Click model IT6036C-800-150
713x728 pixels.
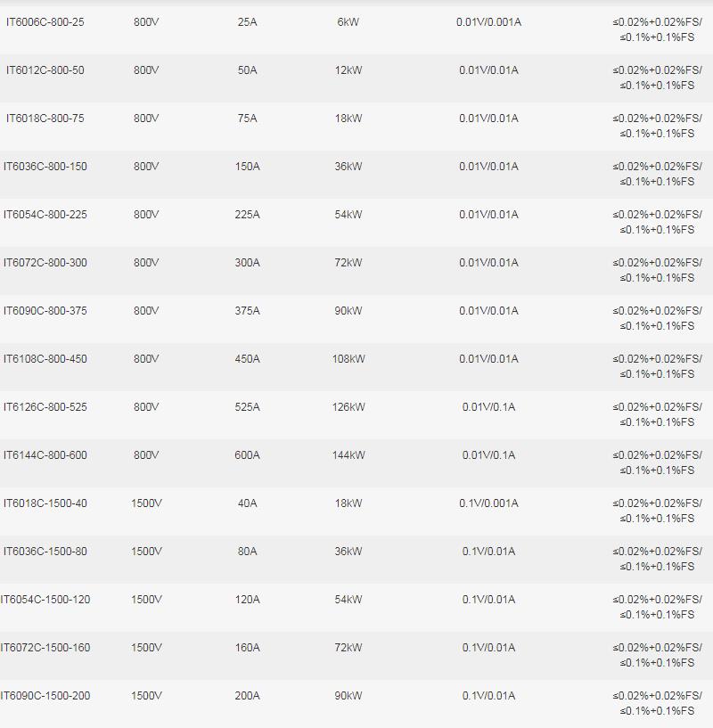point(45,167)
